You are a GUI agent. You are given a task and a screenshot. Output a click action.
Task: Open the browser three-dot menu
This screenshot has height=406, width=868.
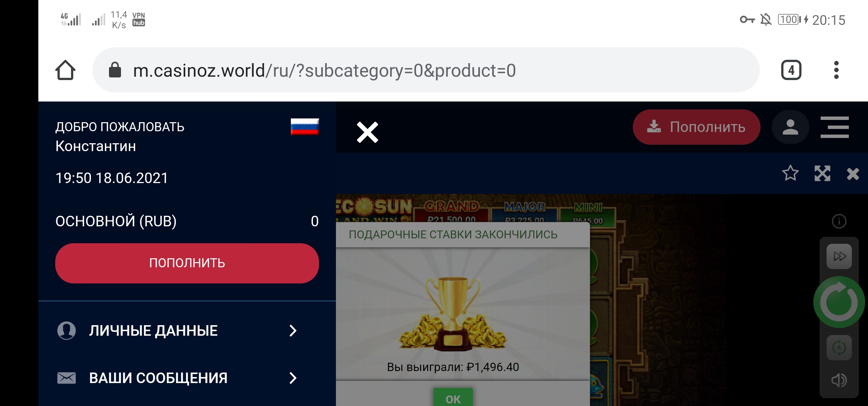[836, 70]
